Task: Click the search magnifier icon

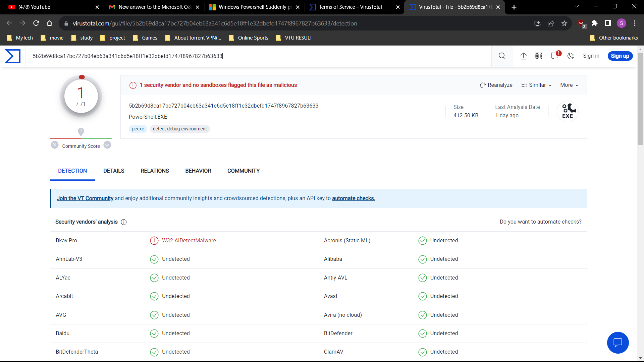Action: [x=502, y=56]
